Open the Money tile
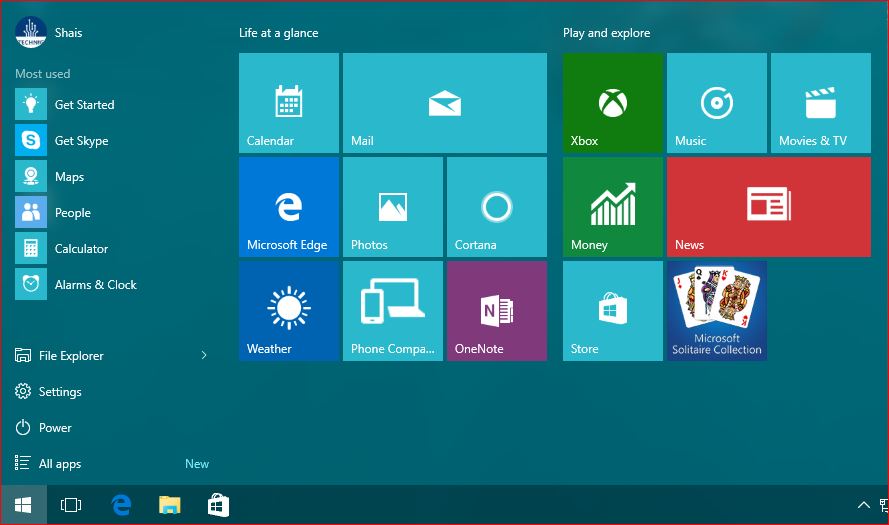Image resolution: width=889 pixels, height=525 pixels. 612,207
